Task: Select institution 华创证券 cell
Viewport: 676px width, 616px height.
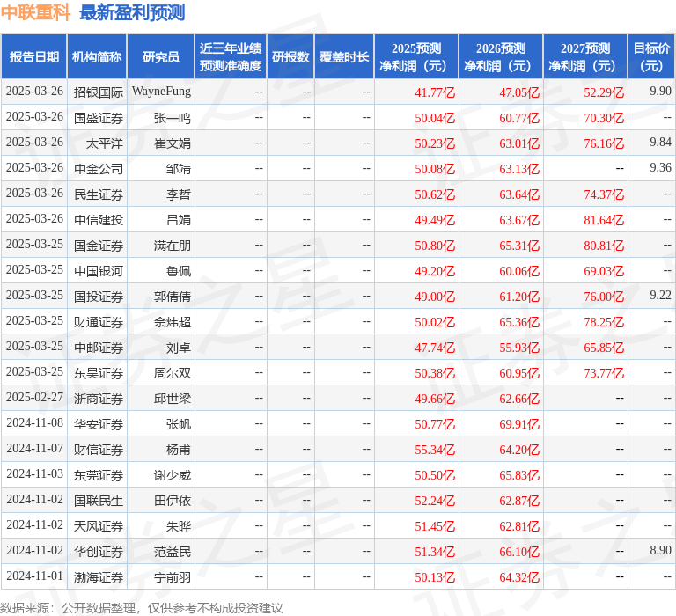Action: [99, 552]
